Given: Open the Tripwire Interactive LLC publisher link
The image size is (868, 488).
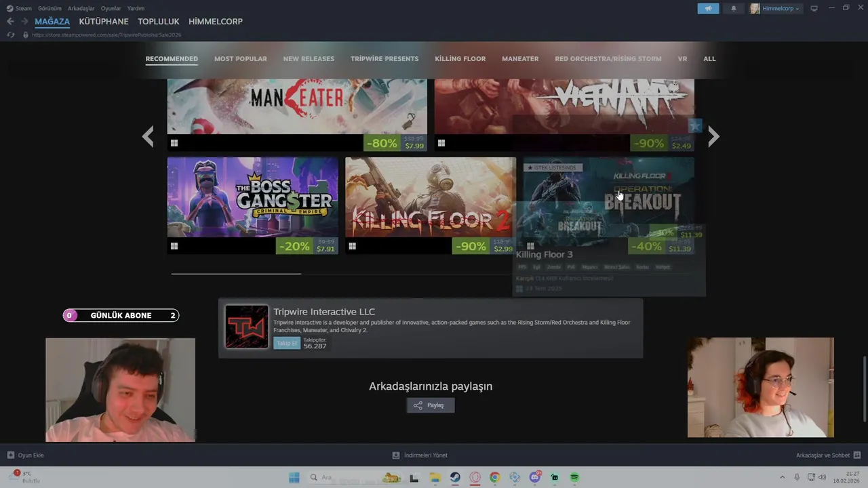Looking at the screenshot, I should tap(324, 312).
